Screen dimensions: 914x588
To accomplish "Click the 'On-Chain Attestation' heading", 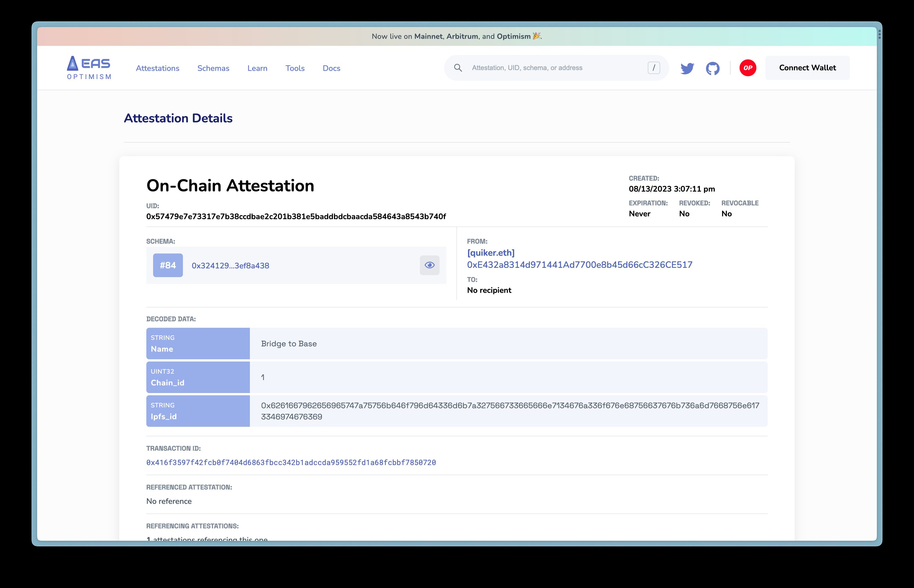I will (x=230, y=186).
